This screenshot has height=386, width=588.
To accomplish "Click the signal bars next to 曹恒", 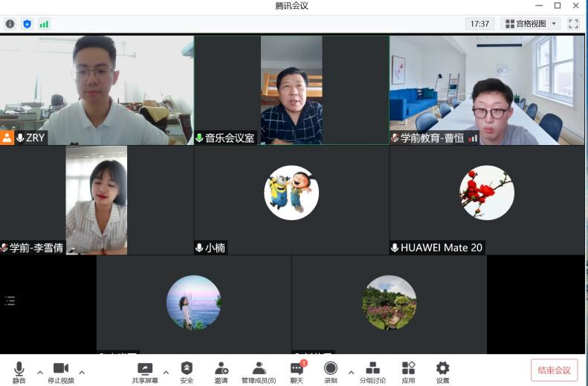I will tap(473, 138).
